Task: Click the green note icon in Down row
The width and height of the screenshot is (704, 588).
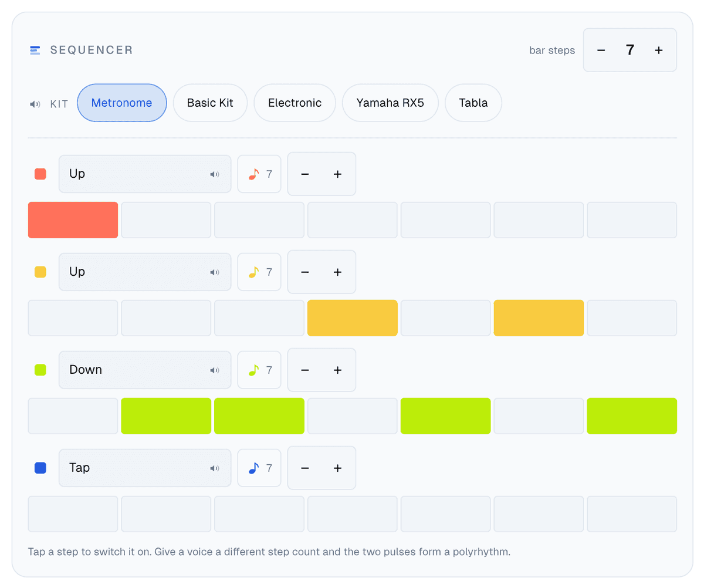Action: click(x=253, y=370)
